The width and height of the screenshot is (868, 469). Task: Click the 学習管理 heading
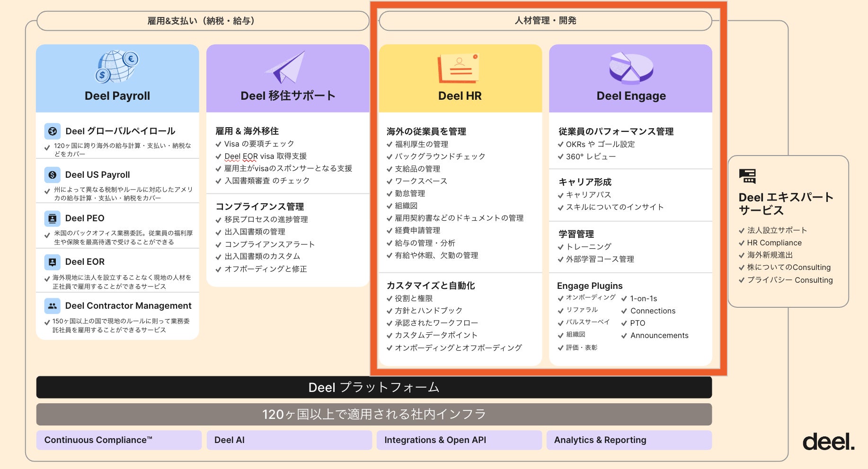pyautogui.click(x=576, y=234)
